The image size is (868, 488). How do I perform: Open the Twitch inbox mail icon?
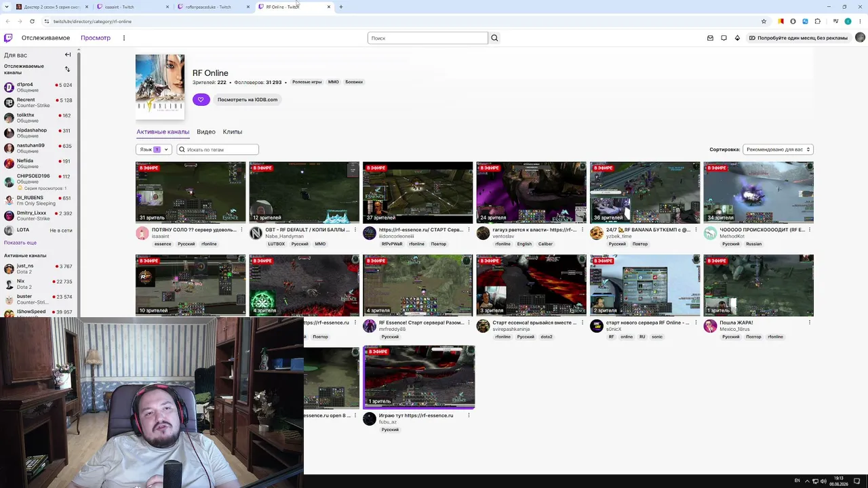tap(710, 38)
